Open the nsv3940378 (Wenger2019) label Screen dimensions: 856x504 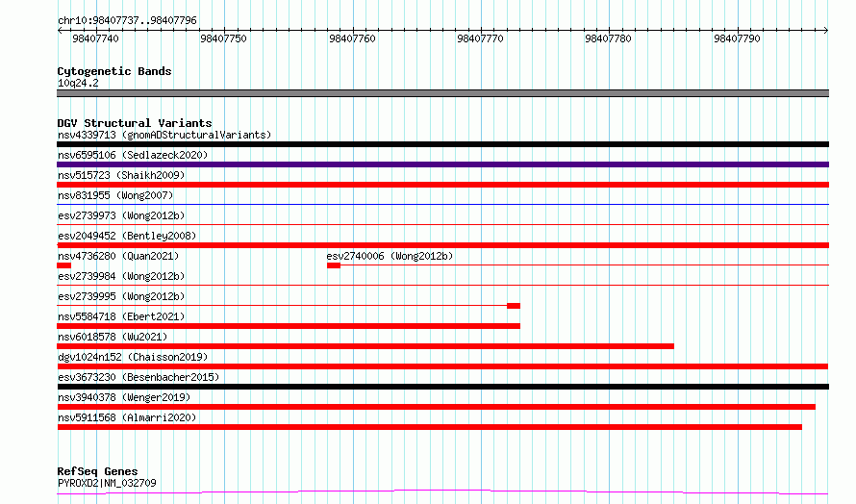tap(124, 397)
